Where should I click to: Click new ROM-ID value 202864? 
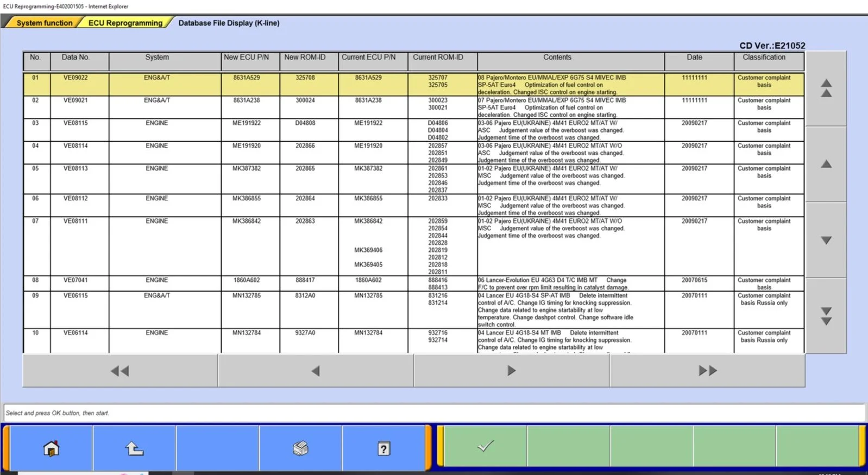(x=305, y=199)
